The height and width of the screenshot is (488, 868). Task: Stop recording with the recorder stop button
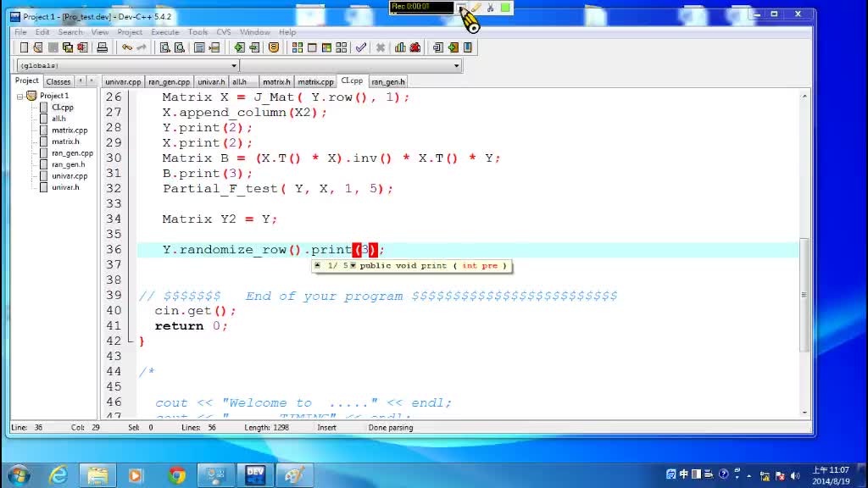coord(461,7)
